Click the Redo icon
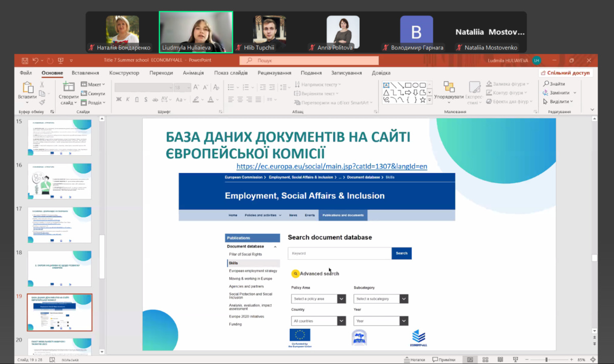This screenshot has width=614, height=364. click(50, 60)
